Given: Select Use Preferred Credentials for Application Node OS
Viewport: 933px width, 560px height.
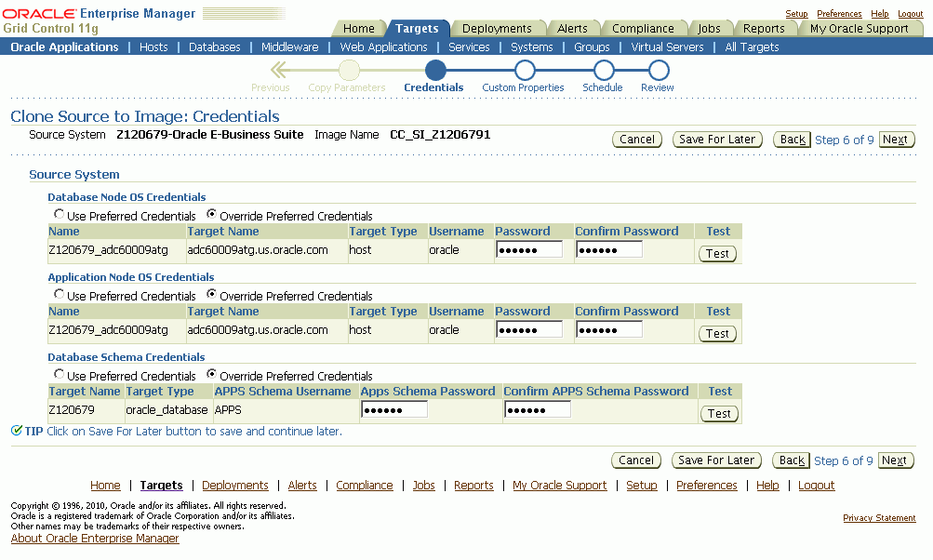Looking at the screenshot, I should tap(59, 294).
